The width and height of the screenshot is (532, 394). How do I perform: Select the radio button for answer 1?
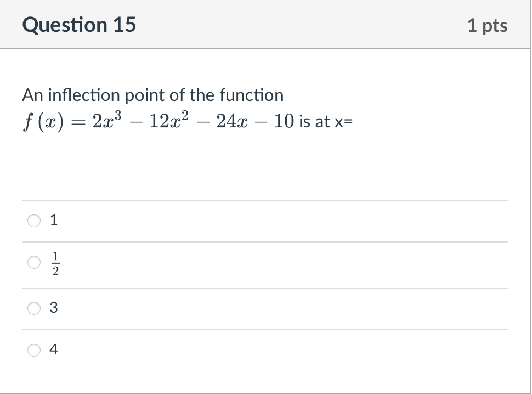coord(34,220)
